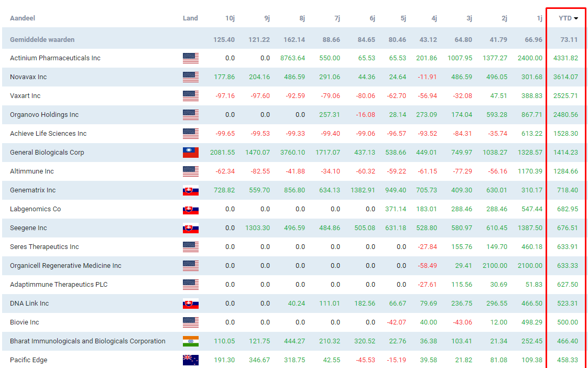
Task: Click the flag icon for Adaptimmune Therapeutics PLC
Action: [x=191, y=285]
